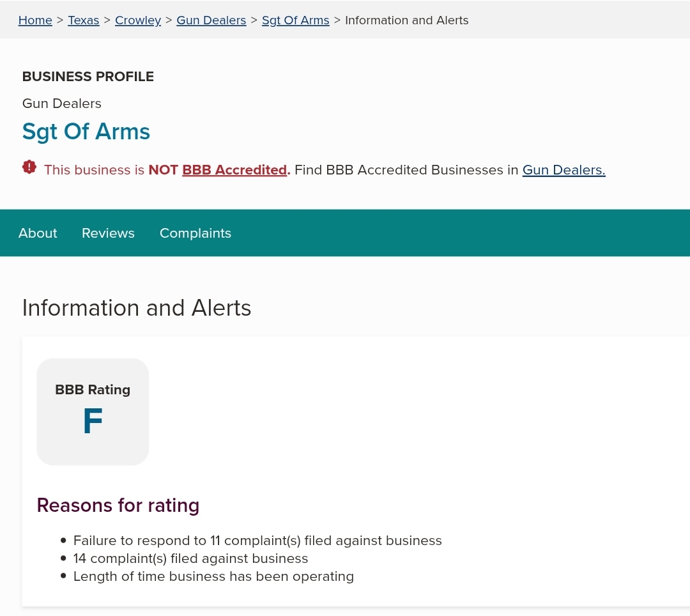The image size is (690, 616).
Task: Switch to the Reviews tab
Action: [x=108, y=233]
